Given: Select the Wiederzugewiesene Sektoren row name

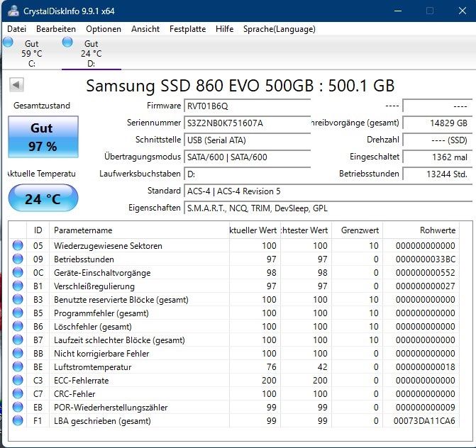Looking at the screenshot, I should [108, 246].
